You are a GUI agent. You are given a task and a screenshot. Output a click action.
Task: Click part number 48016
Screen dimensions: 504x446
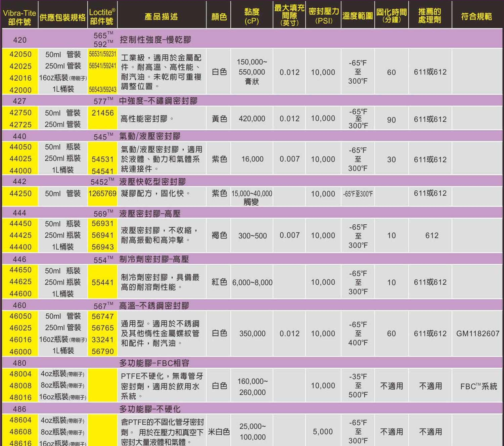pos(20,397)
